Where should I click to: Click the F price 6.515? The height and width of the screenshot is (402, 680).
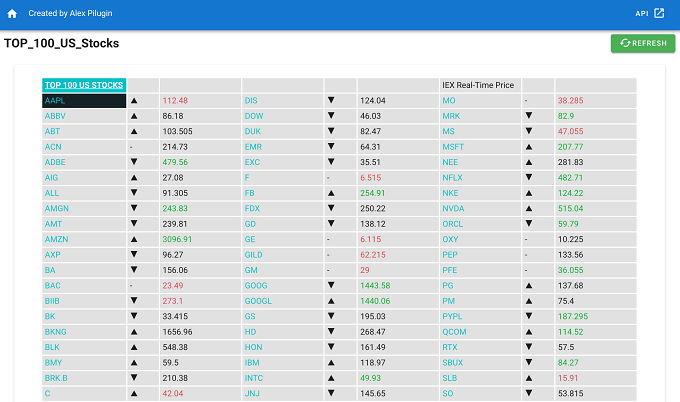click(x=371, y=178)
